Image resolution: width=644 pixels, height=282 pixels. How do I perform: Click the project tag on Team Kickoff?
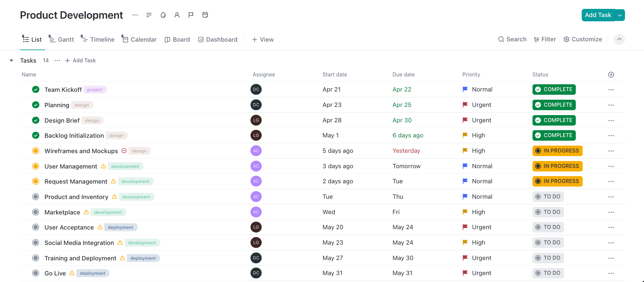[x=95, y=90]
